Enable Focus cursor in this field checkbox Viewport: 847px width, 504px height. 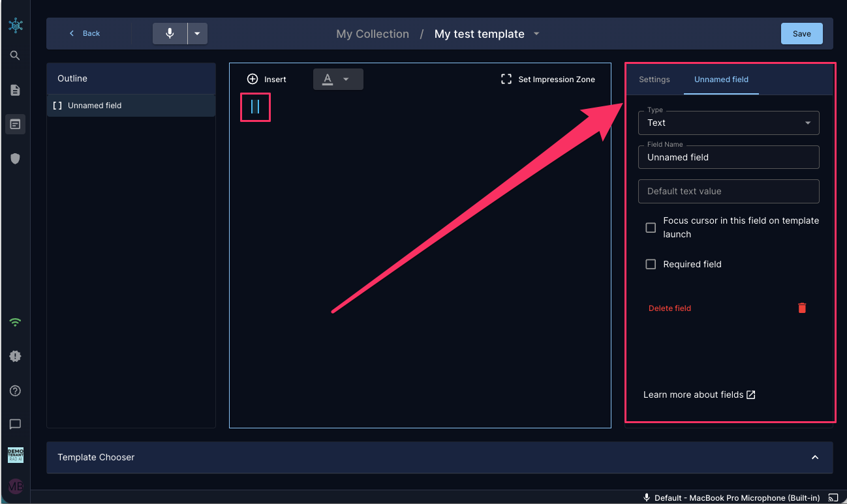coord(651,228)
